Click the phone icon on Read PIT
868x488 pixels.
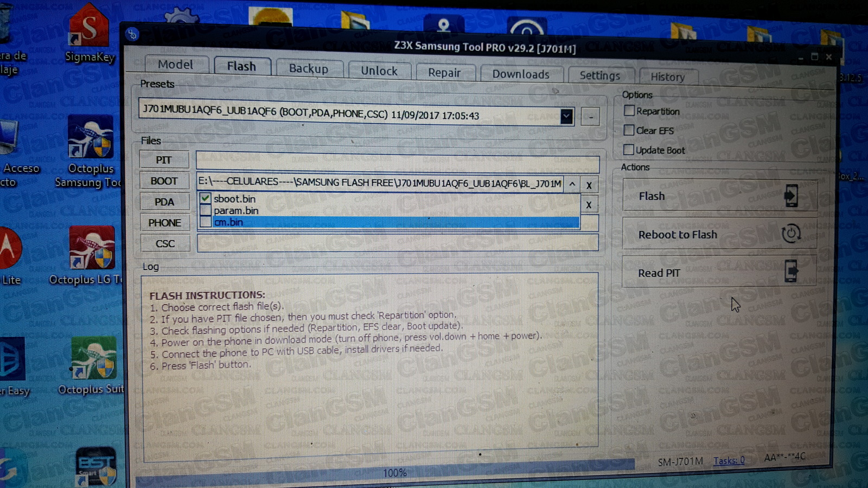[791, 271]
